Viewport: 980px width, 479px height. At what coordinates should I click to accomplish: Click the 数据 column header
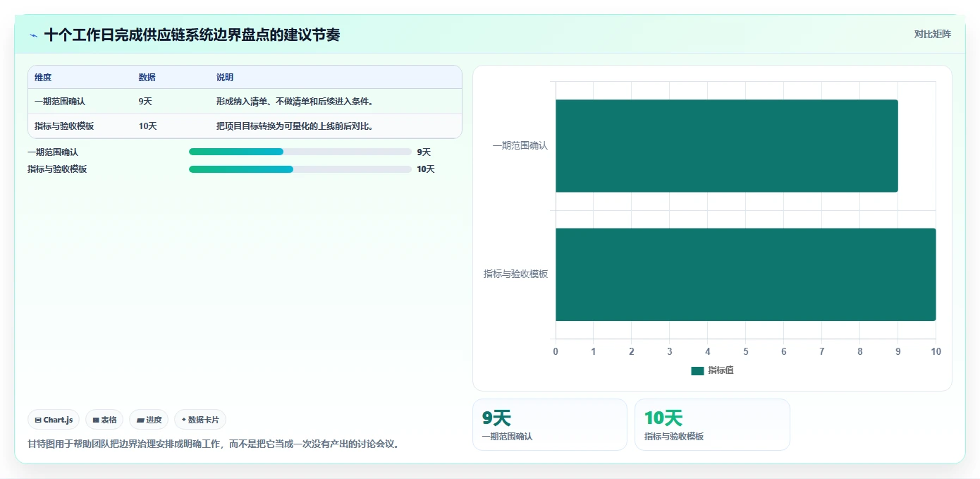coord(147,78)
